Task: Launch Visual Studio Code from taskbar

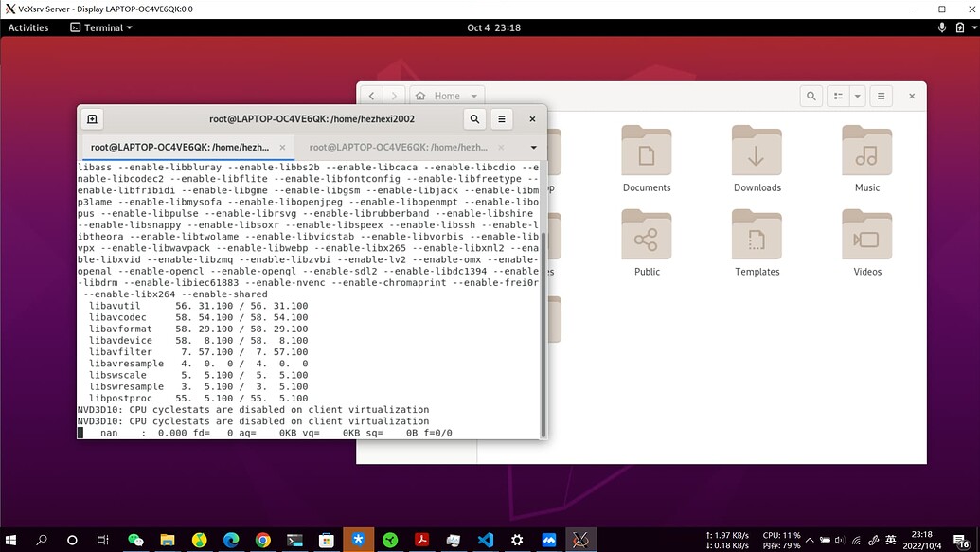Action: click(485, 540)
